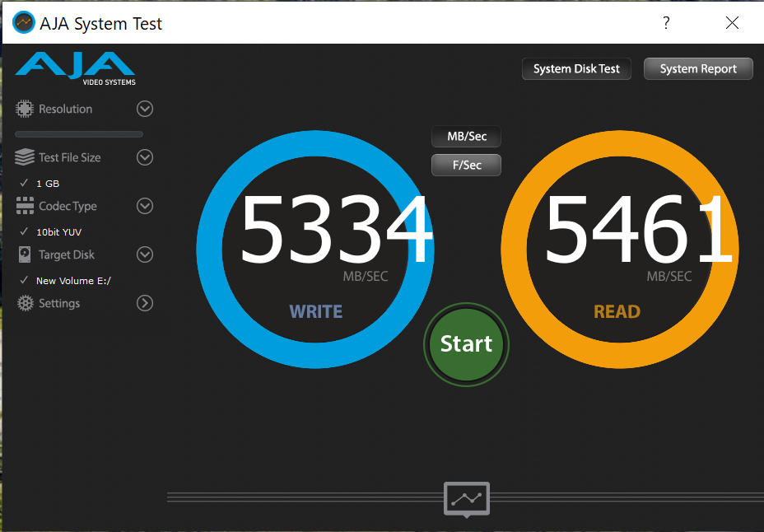Viewport: 764px width, 532px height.
Task: Select the 10bit YUV checked option
Action: click(50, 232)
